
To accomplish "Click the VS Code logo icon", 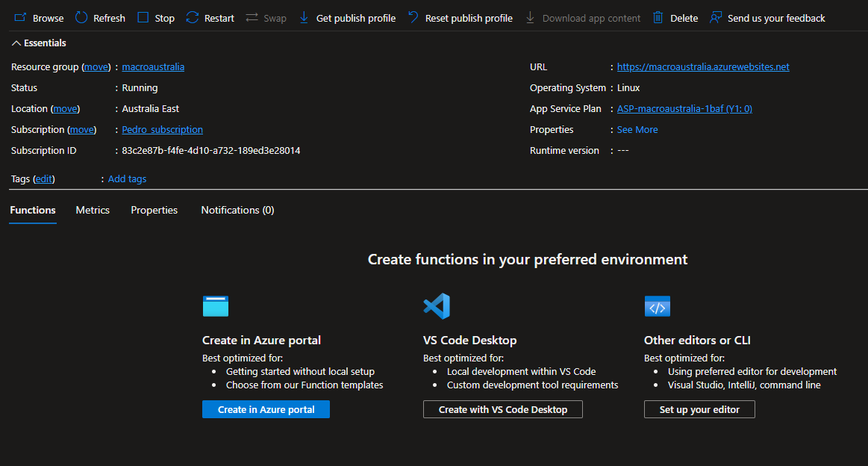I will (437, 306).
